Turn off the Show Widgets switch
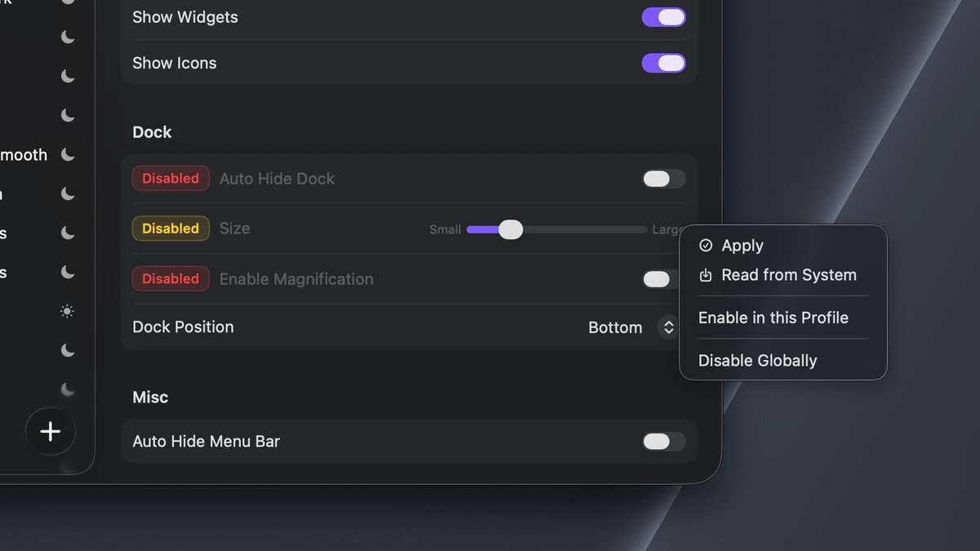 (663, 17)
